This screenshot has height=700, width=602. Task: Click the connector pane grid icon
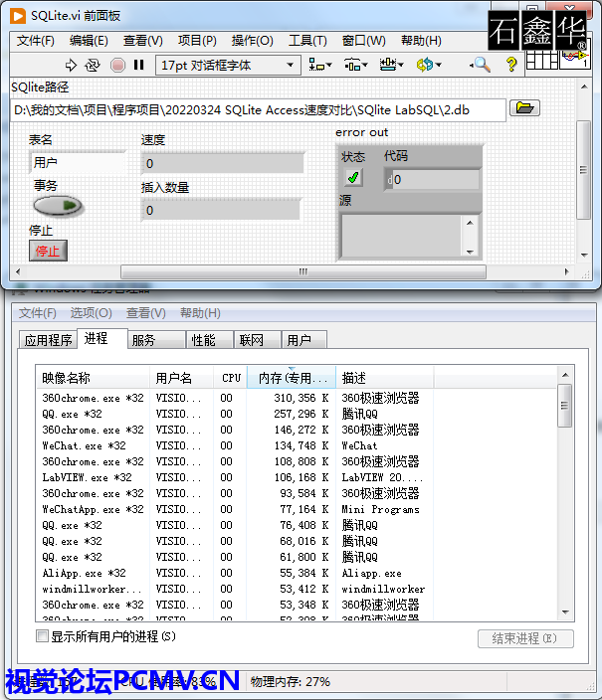(541, 60)
